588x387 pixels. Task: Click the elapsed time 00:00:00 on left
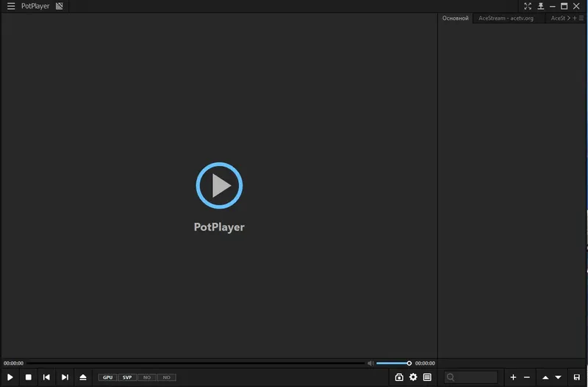pyautogui.click(x=13, y=363)
